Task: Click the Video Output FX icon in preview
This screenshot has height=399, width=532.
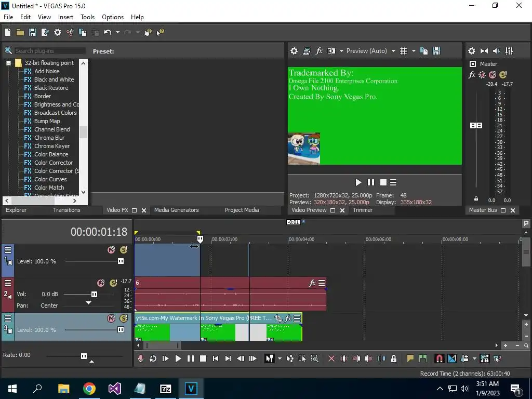Action: (319, 51)
